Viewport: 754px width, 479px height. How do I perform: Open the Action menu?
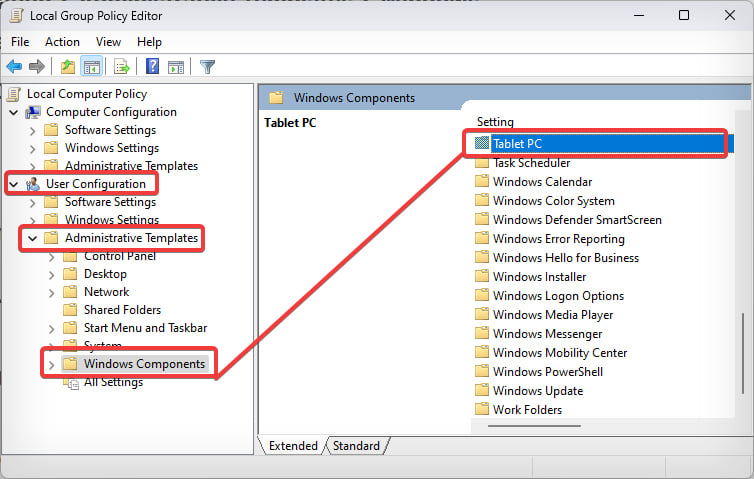(62, 42)
